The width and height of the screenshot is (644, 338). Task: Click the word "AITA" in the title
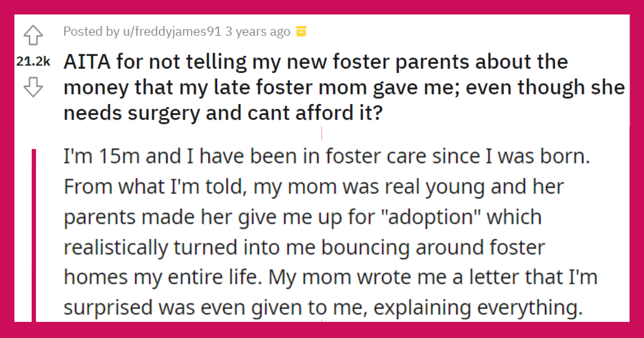tap(84, 62)
